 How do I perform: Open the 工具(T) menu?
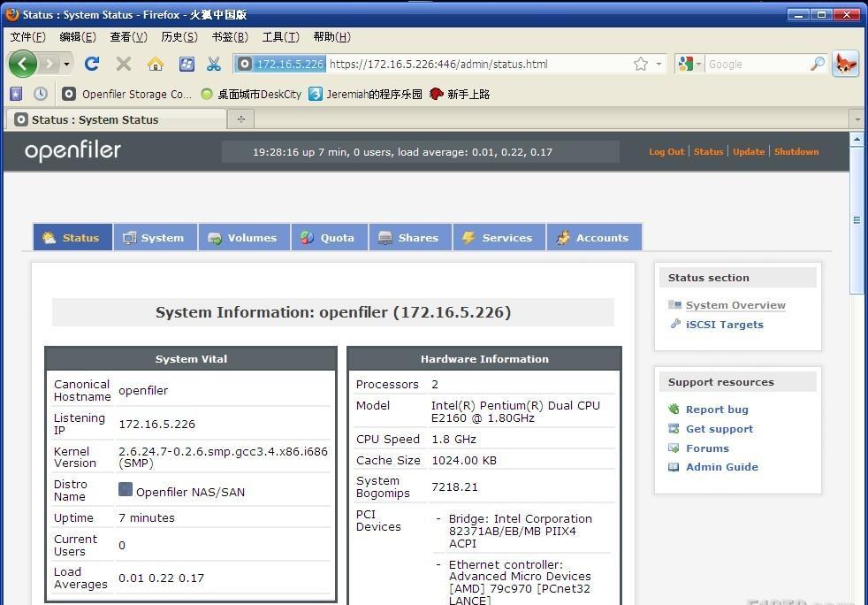281,37
